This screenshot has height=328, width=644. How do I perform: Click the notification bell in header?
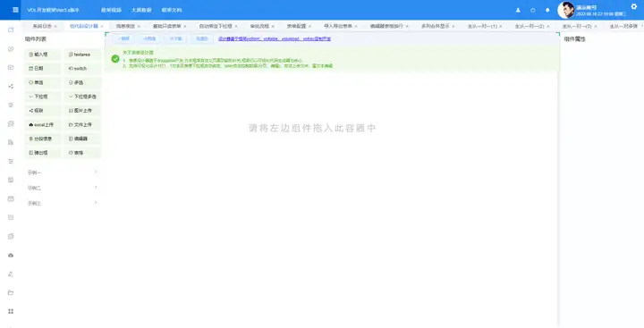(547, 10)
